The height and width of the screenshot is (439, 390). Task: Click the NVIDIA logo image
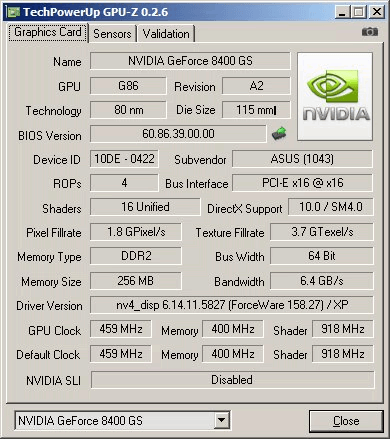(335, 96)
